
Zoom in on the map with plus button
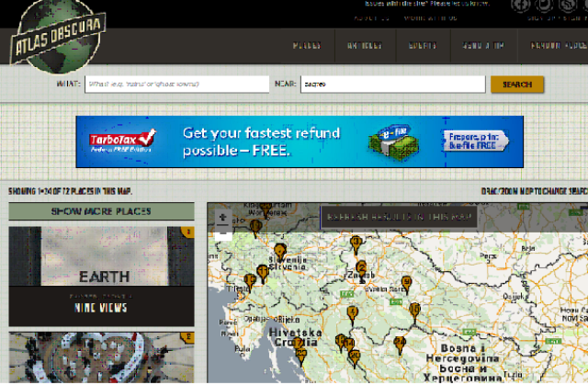coord(222,218)
